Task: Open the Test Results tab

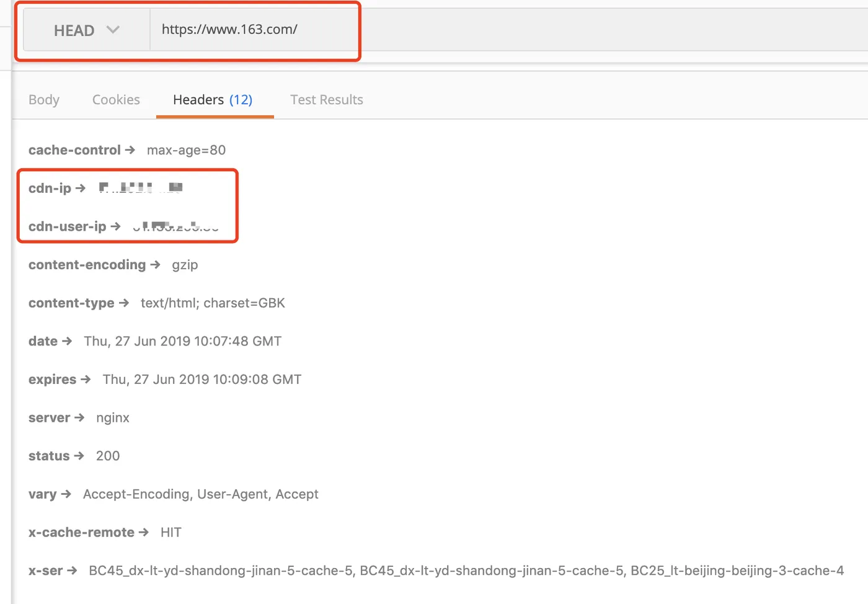Action: coord(327,100)
